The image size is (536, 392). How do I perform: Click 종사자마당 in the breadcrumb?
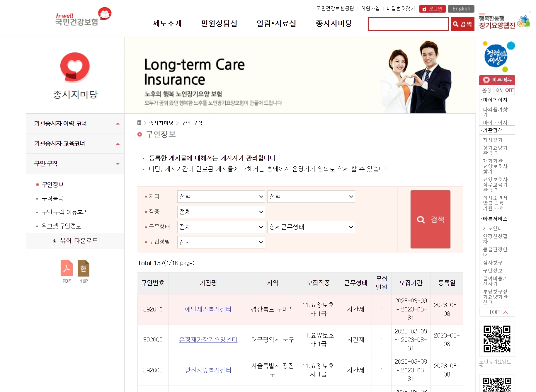161,123
